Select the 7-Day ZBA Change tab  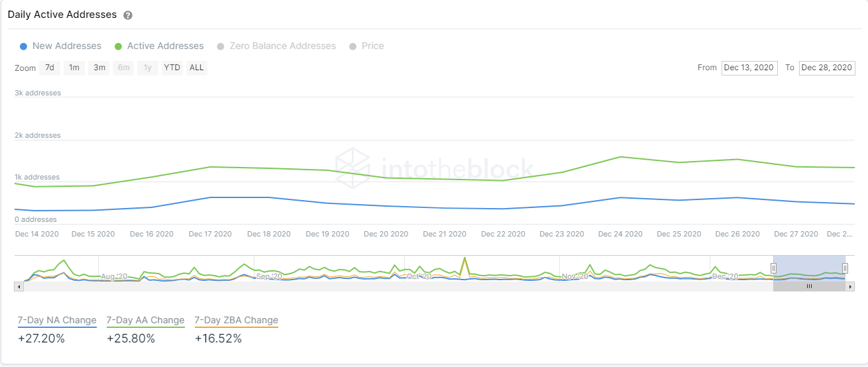pos(236,321)
